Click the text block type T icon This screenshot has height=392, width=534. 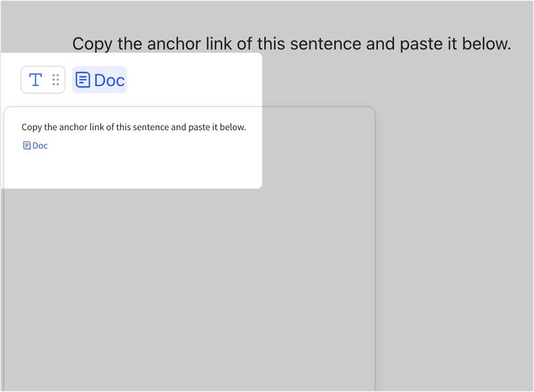point(36,80)
